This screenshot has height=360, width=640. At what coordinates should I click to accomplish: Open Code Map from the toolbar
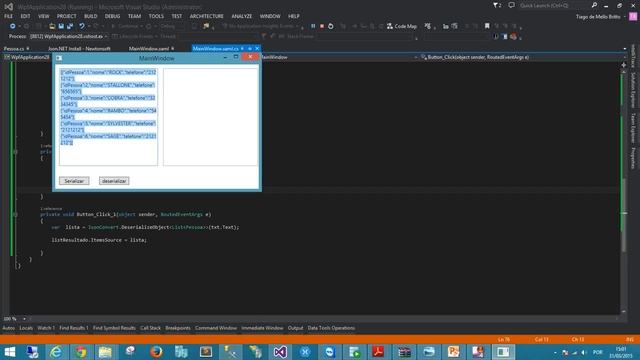click(402, 26)
